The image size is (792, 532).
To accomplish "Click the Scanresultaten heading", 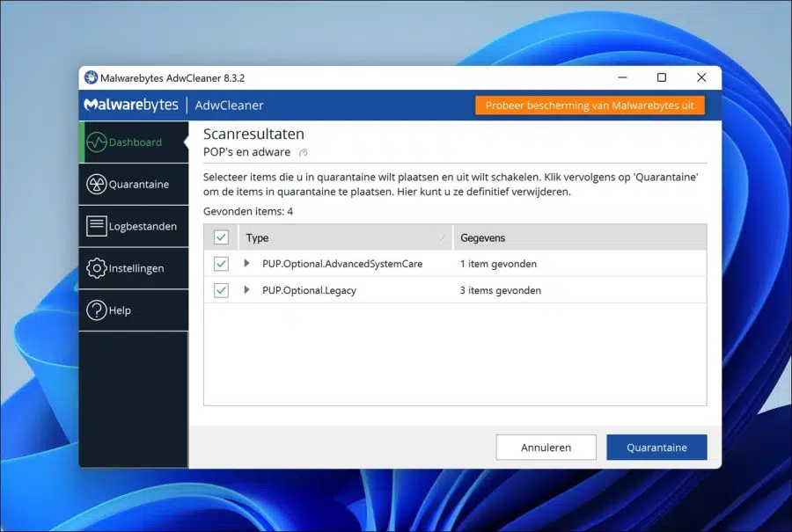I will click(x=253, y=134).
